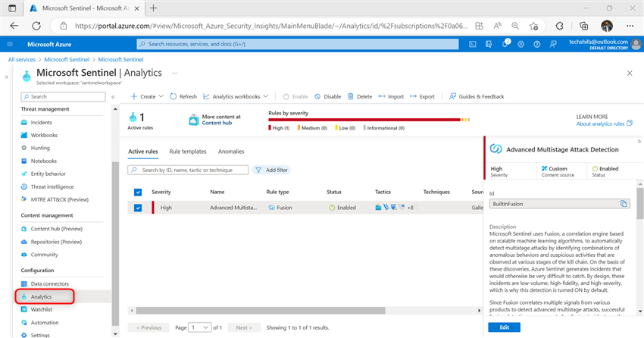Click the Azure global search box
Viewport: 644px width, 338px height.
coord(298,44)
